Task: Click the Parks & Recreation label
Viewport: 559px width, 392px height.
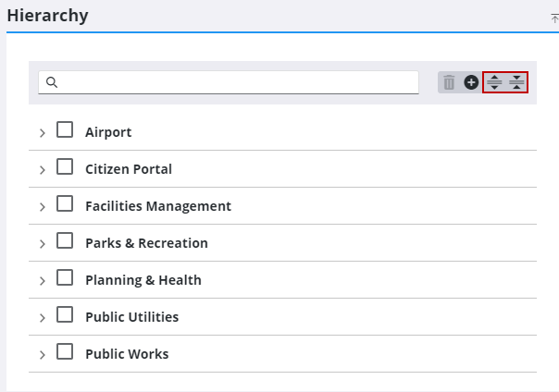Action: tap(146, 243)
